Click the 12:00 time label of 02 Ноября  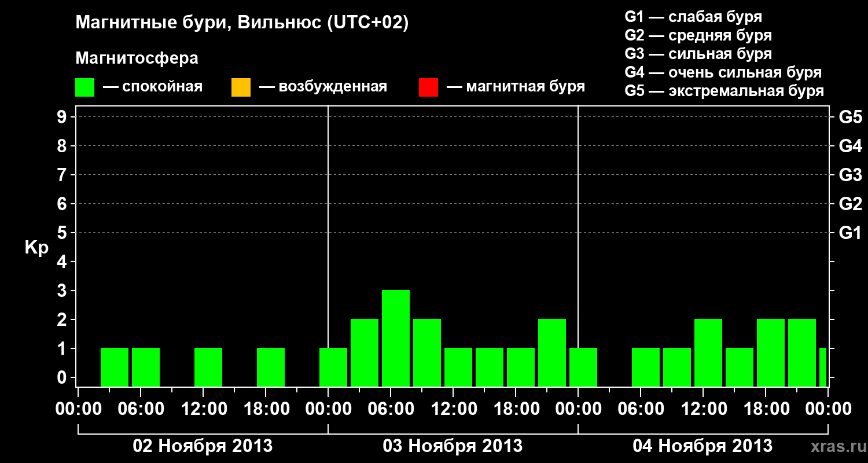pos(203,409)
